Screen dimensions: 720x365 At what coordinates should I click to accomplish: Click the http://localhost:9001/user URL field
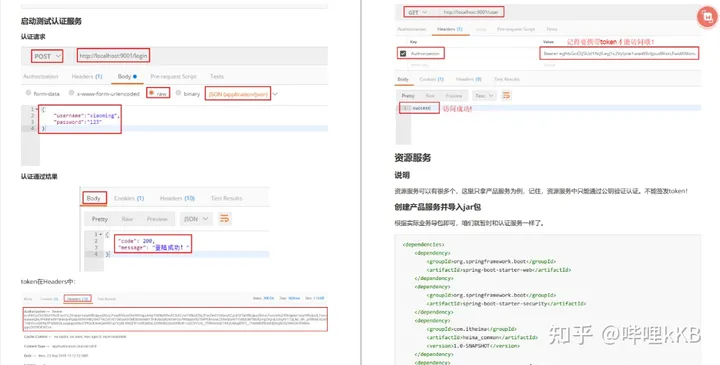point(471,12)
